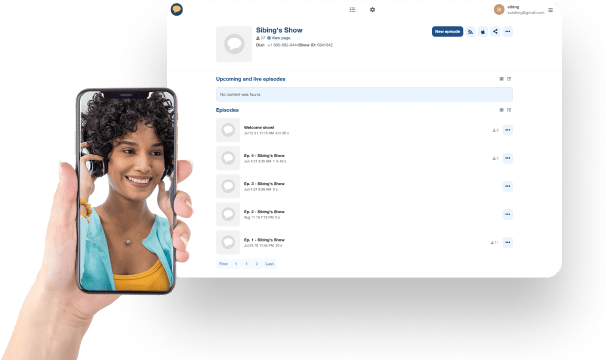
Task: Click the New episode button
Action: [447, 32]
